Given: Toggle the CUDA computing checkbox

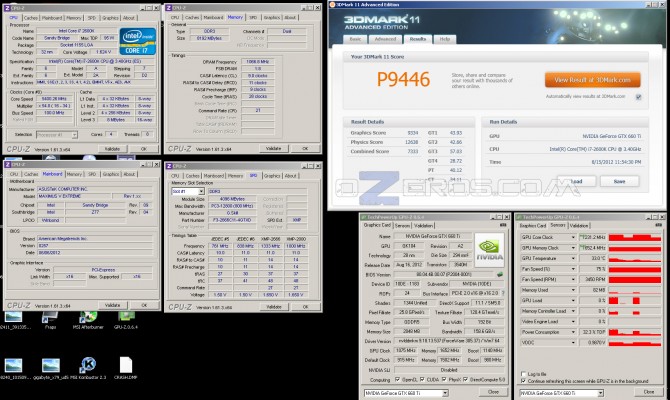Looking at the screenshot, I should tap(422, 379).
